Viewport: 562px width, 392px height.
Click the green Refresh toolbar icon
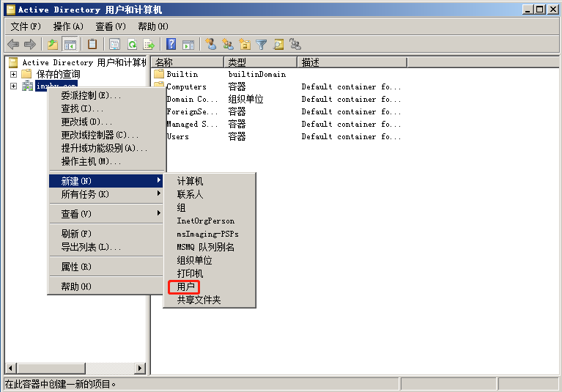click(132, 45)
